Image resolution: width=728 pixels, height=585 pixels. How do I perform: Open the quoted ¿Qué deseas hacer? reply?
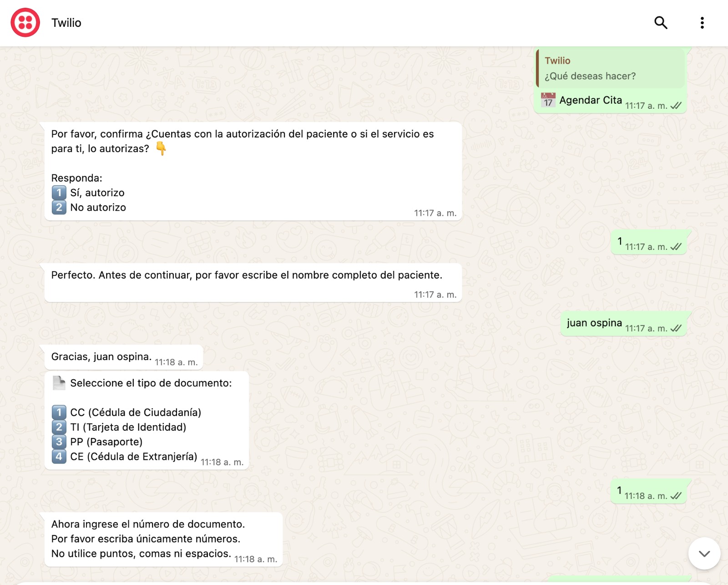[611, 68]
